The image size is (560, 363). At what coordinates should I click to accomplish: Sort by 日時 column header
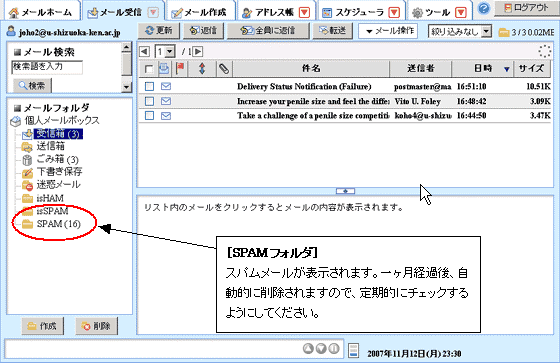point(483,68)
